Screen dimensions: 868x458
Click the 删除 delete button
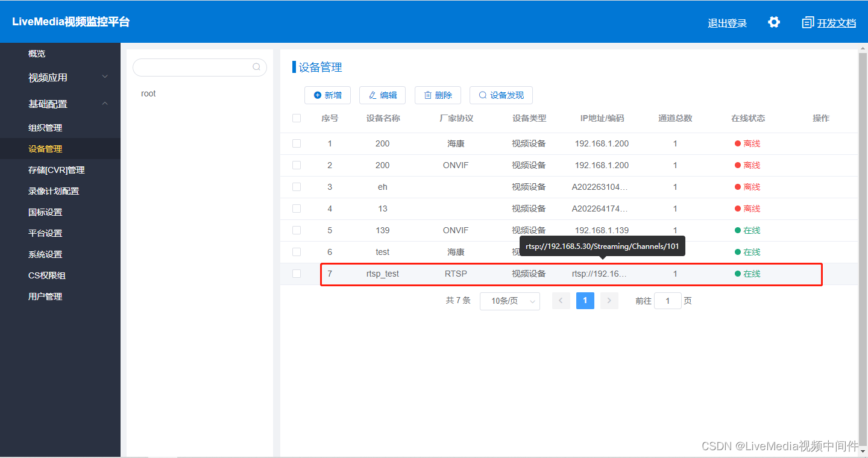pos(438,95)
